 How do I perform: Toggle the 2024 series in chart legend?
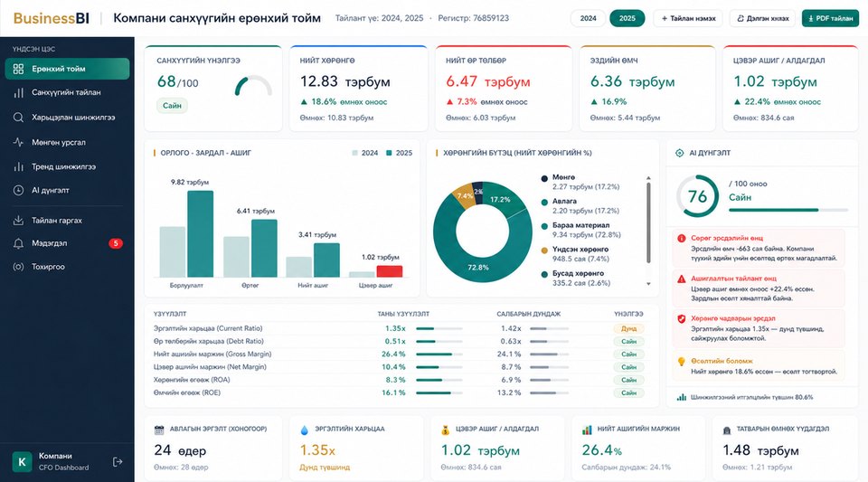(365, 153)
